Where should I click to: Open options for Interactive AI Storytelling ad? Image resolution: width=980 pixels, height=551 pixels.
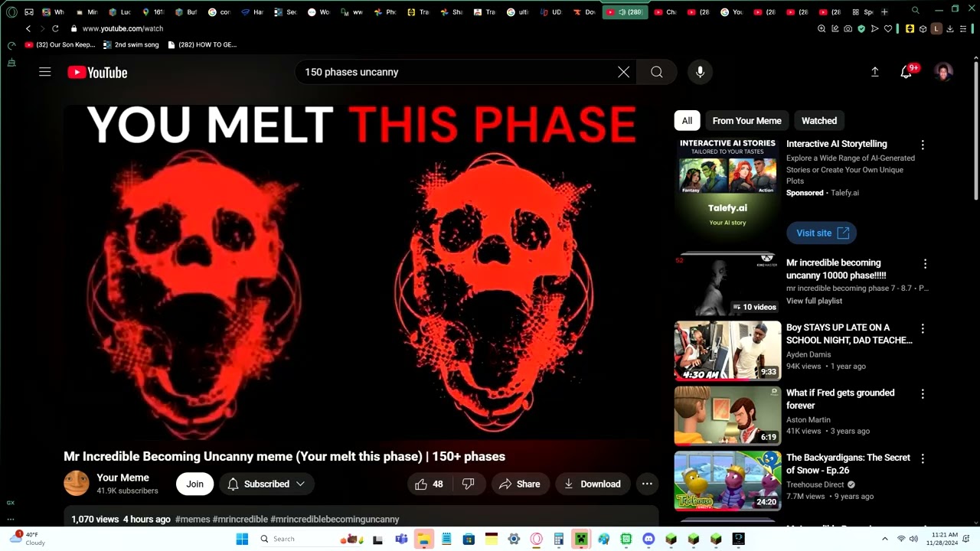923,145
